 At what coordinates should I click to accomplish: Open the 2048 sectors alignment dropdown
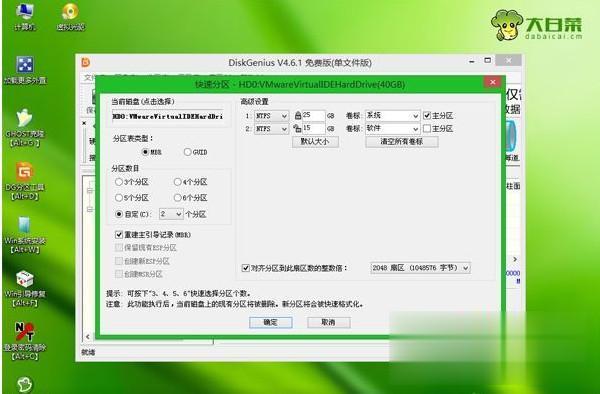click(x=420, y=268)
